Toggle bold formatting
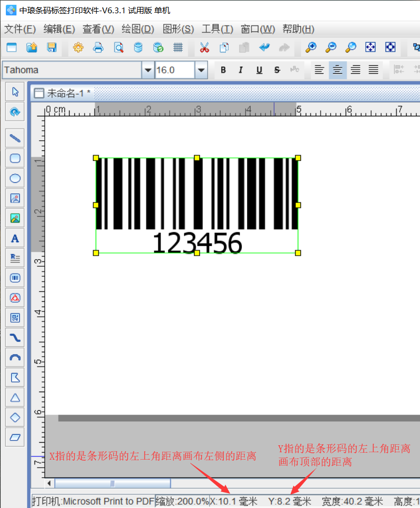 pyautogui.click(x=223, y=70)
